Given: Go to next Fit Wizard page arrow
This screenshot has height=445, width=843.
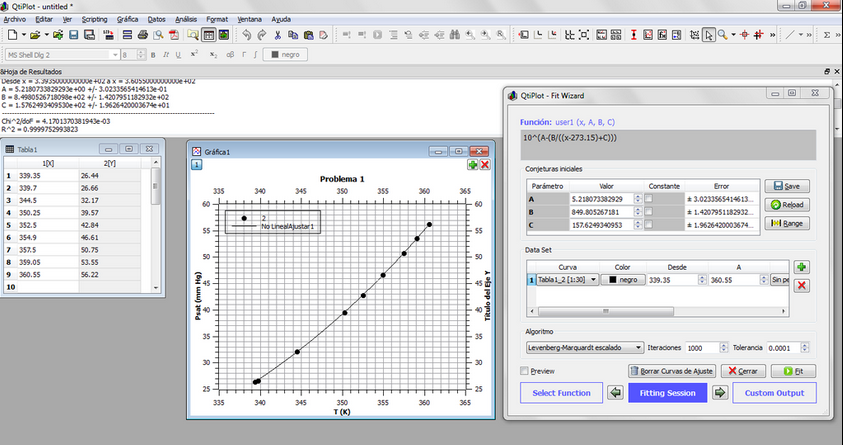Looking at the screenshot, I should coord(720,393).
